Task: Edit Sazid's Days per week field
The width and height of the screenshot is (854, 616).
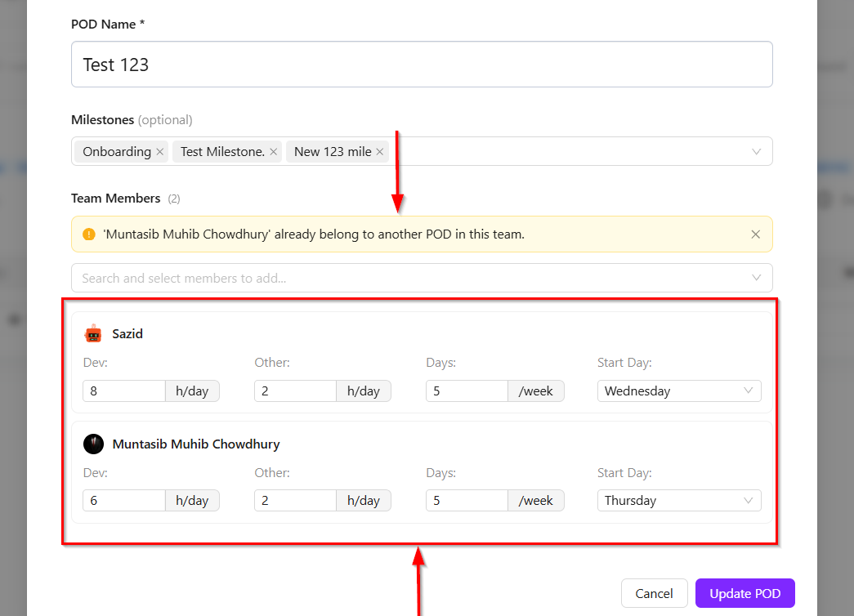Action: [x=467, y=391]
